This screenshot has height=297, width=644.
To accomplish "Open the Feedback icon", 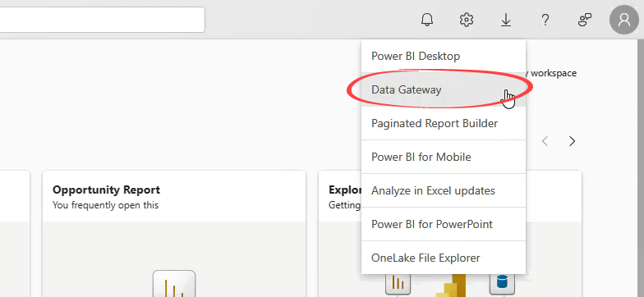I will tap(585, 20).
